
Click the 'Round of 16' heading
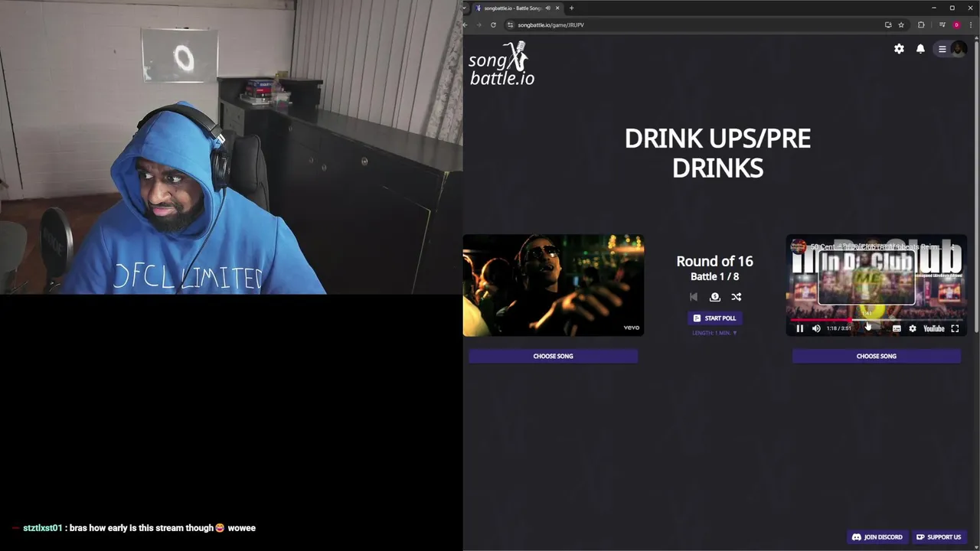click(x=714, y=261)
